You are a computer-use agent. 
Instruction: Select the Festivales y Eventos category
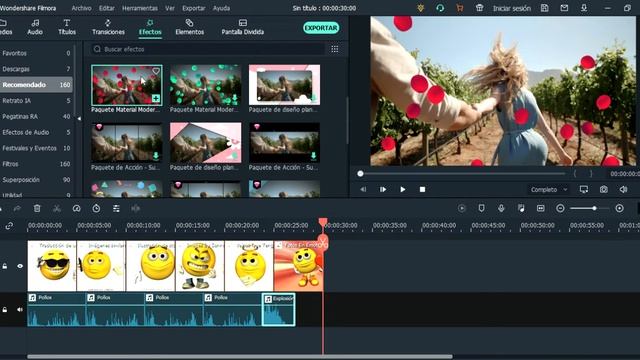pyautogui.click(x=36, y=148)
